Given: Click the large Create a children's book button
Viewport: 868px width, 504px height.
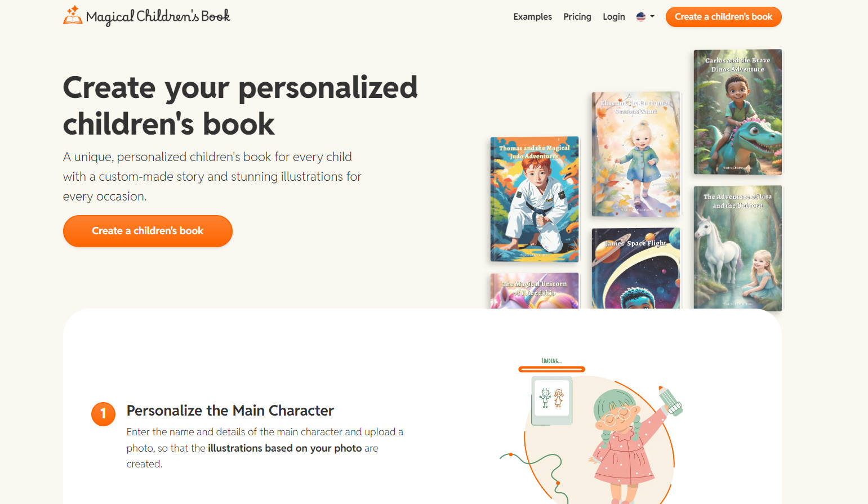Looking at the screenshot, I should (x=147, y=231).
